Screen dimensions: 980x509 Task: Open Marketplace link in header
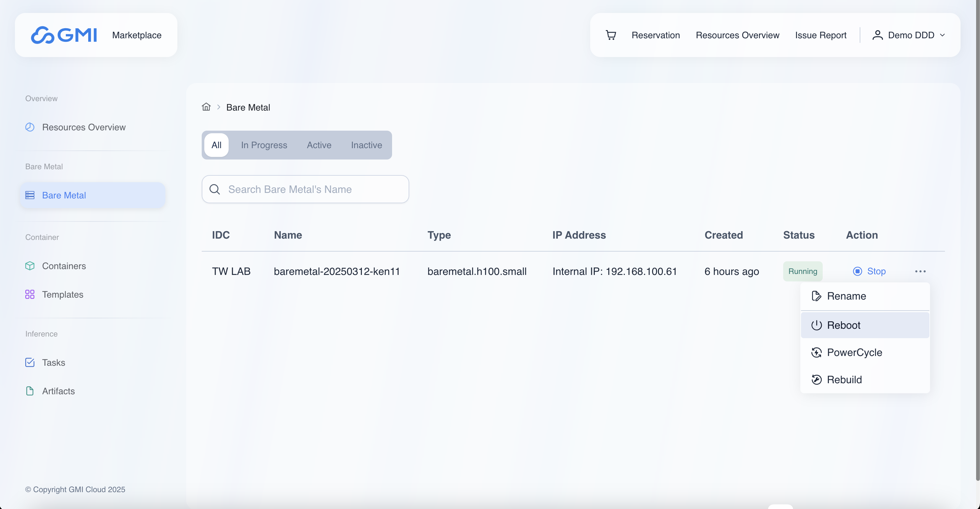[137, 35]
